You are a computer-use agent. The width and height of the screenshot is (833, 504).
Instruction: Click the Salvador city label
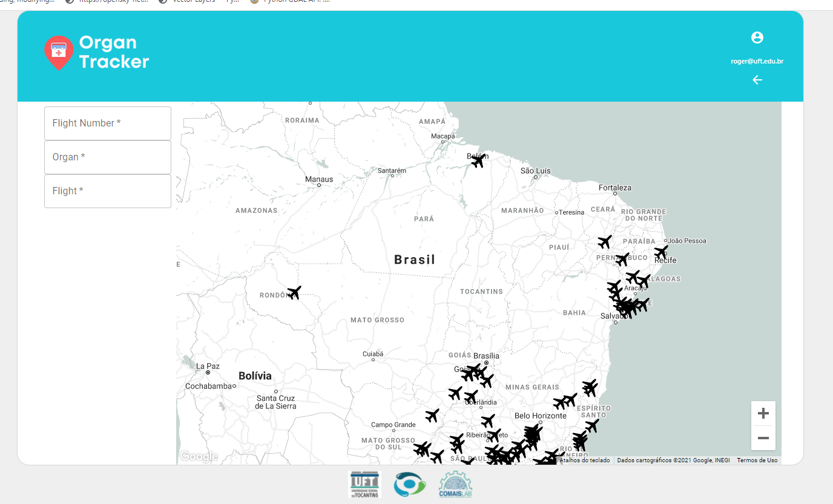point(615,316)
